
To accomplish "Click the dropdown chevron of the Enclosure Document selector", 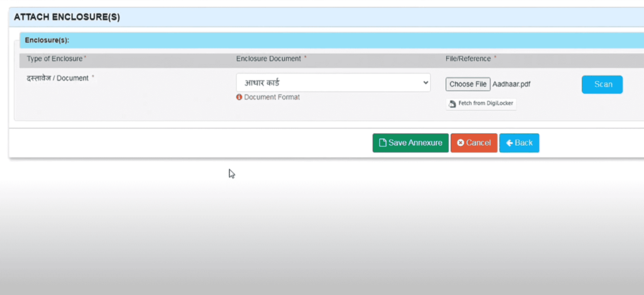I will 425,82.
